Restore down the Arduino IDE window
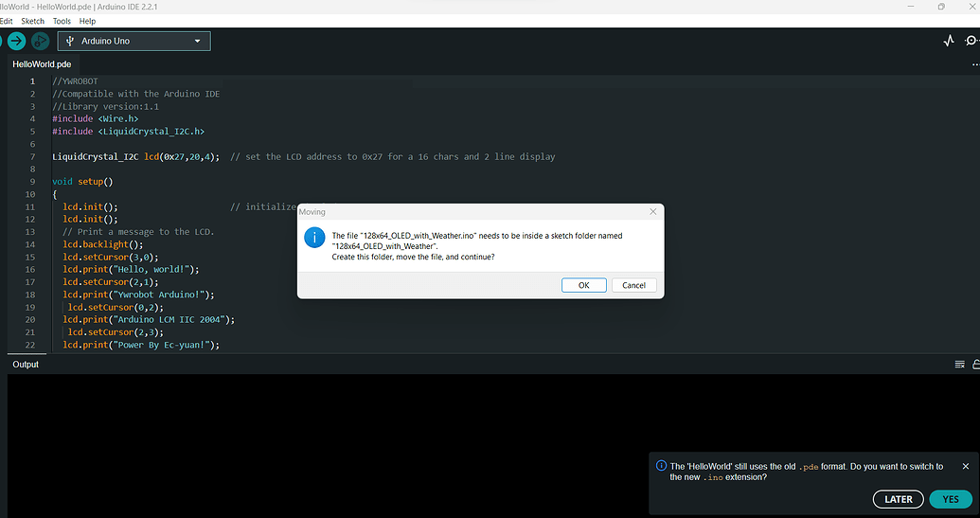 coord(941,7)
